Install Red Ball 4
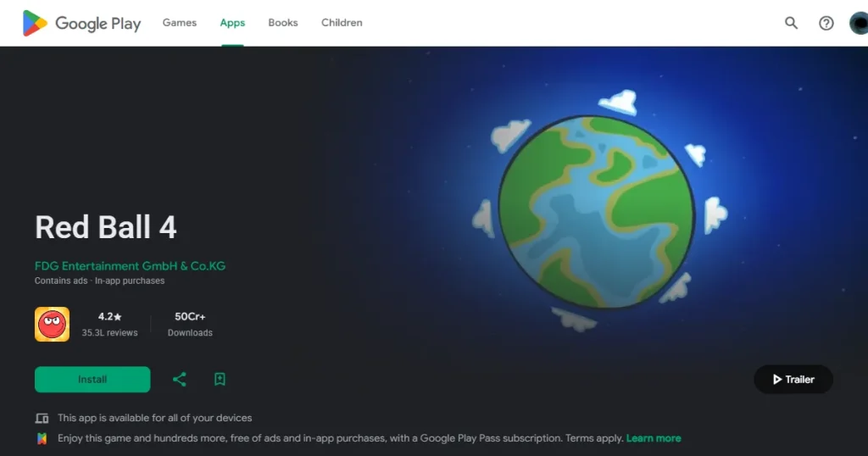The image size is (868, 456). (92, 379)
